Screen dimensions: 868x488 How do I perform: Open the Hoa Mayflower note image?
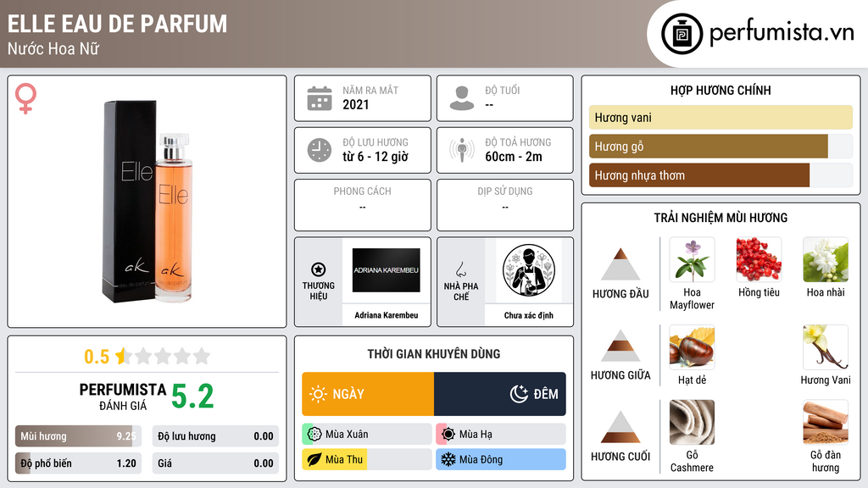(x=692, y=259)
